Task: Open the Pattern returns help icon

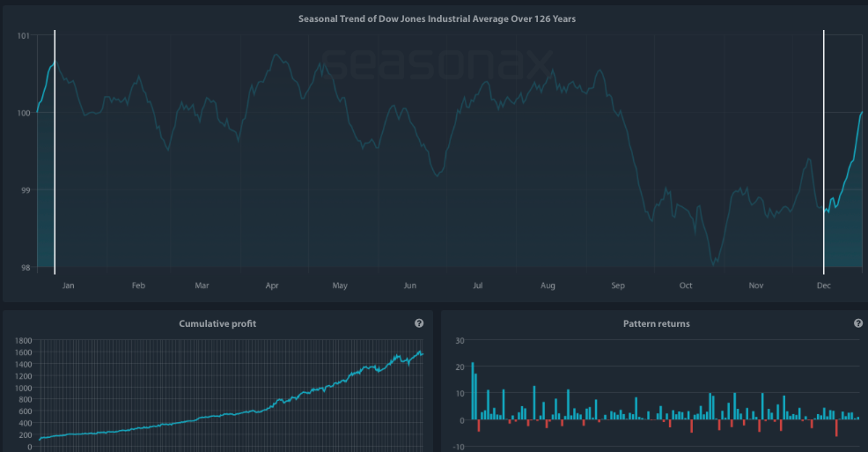Action: pos(858,323)
